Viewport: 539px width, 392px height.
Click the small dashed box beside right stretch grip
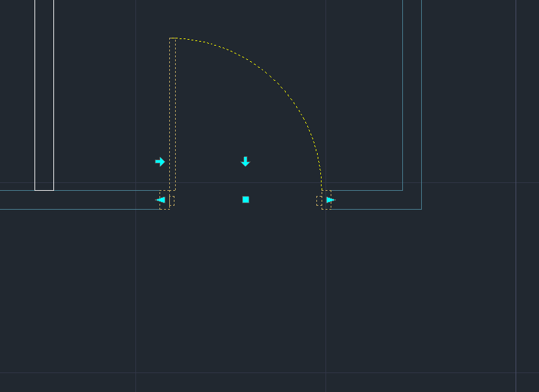(x=320, y=201)
